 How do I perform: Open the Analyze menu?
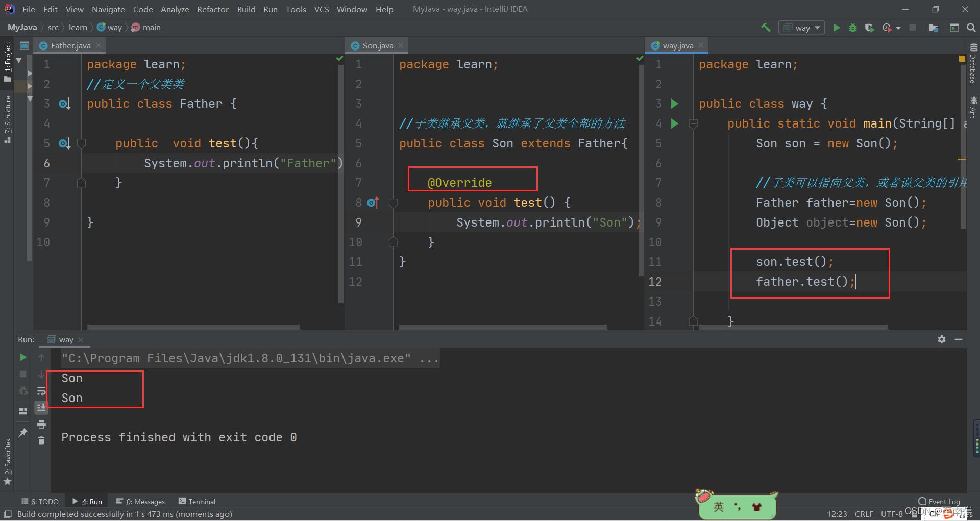tap(175, 9)
